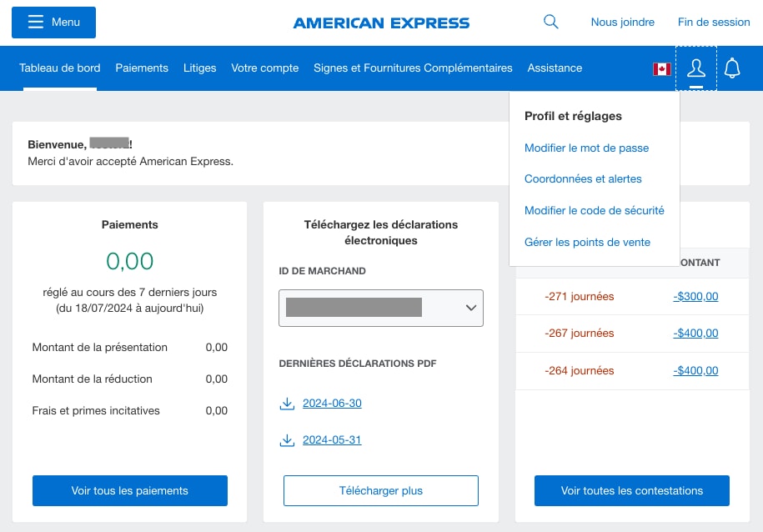The width and height of the screenshot is (763, 532).
Task: Open the ID de marchand dropdown
Action: 381,308
